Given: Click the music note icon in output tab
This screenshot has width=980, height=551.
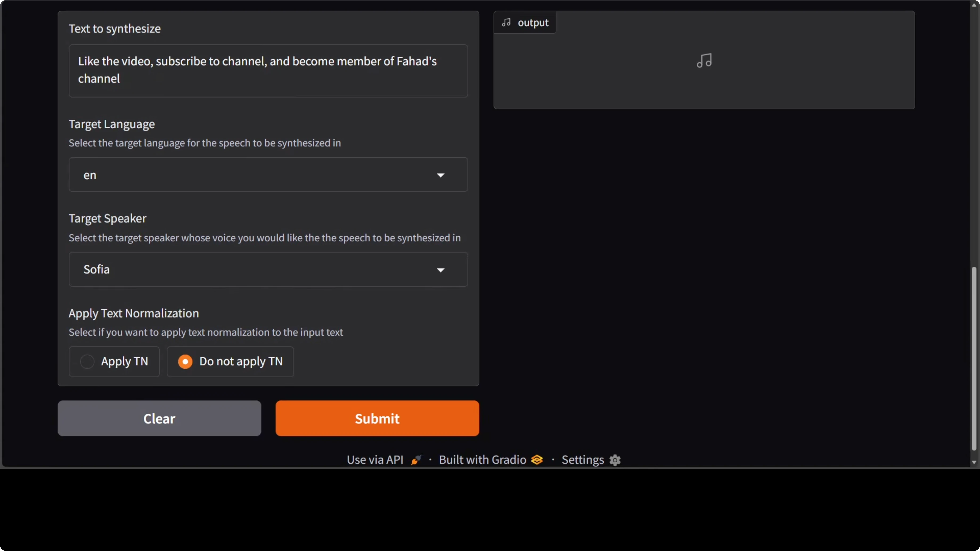Looking at the screenshot, I should (x=506, y=22).
